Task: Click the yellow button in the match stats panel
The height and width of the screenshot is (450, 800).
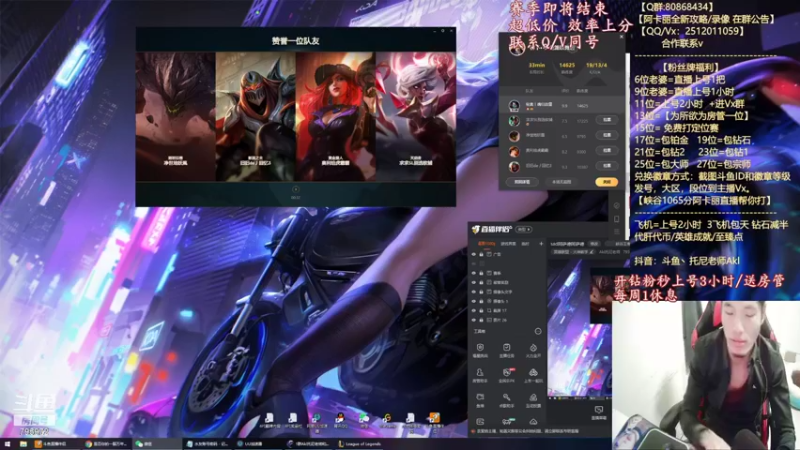Action: (607, 182)
